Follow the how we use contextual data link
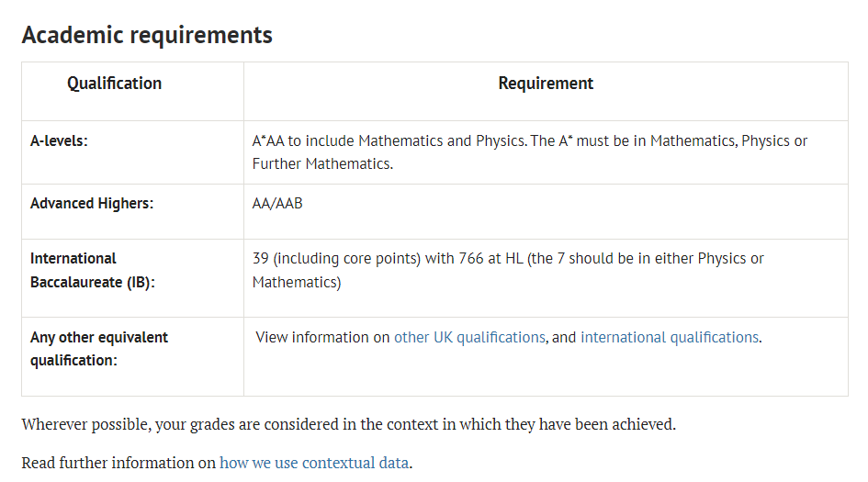The height and width of the screenshot is (482, 868). 314,463
